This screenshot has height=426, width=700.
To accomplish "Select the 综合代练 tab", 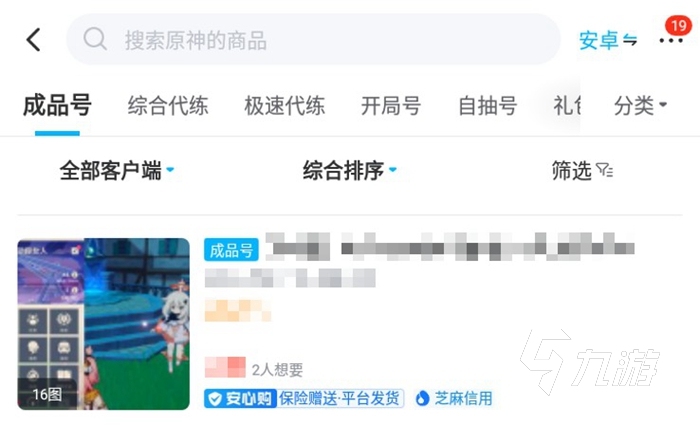I will tap(168, 106).
